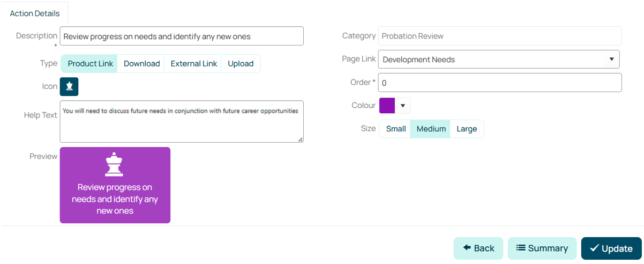
Task: Switch to the Action Details tab
Action: 35,13
